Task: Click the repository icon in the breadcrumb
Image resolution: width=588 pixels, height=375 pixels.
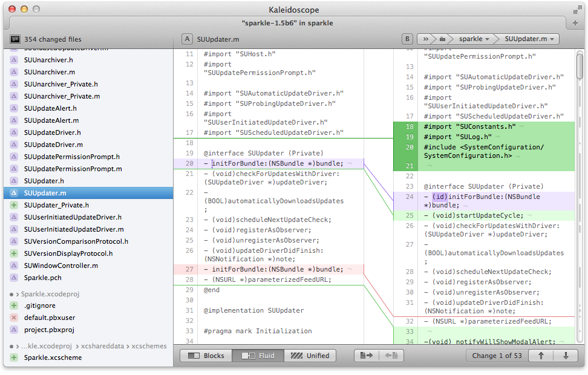Action: click(442, 39)
